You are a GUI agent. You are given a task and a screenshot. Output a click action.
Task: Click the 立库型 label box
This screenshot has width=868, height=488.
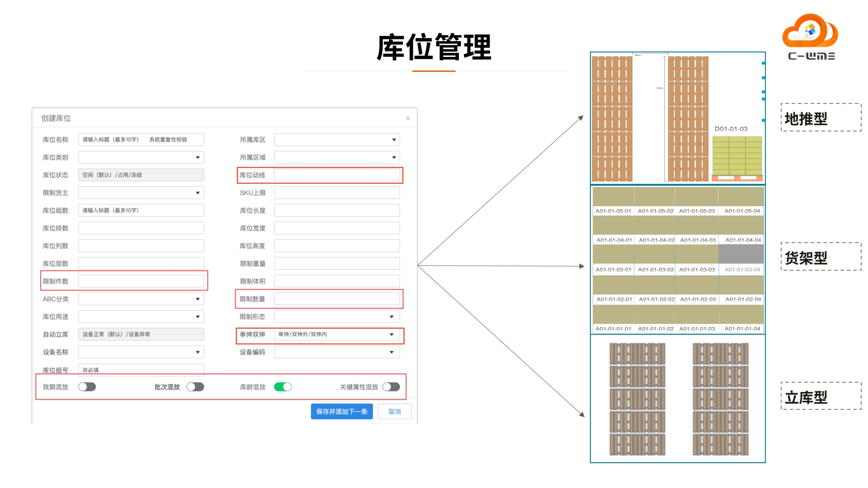[821, 396]
